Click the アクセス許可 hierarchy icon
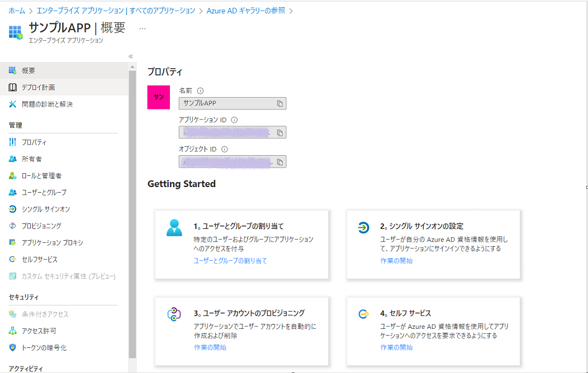588x373 pixels. coord(12,331)
